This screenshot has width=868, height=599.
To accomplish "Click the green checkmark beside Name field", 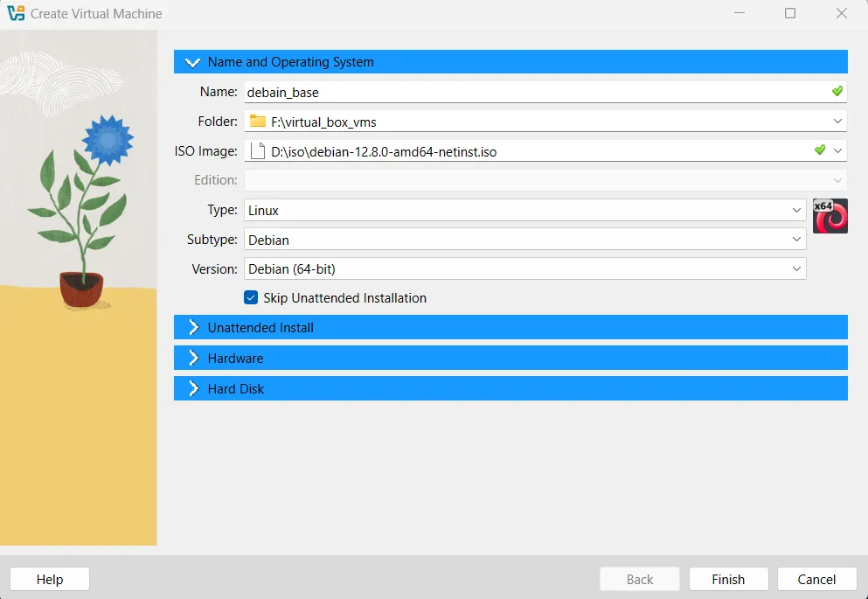I will coord(837,91).
